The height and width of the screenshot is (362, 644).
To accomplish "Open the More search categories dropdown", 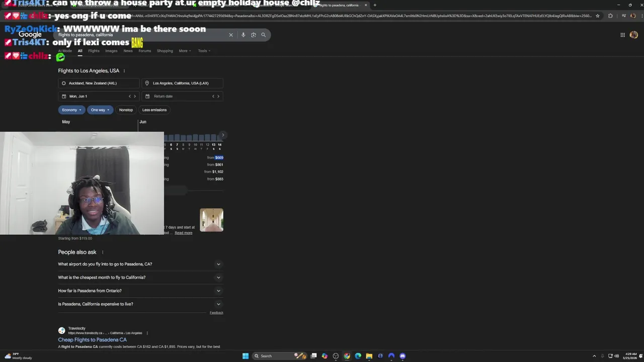I will 185,51.
